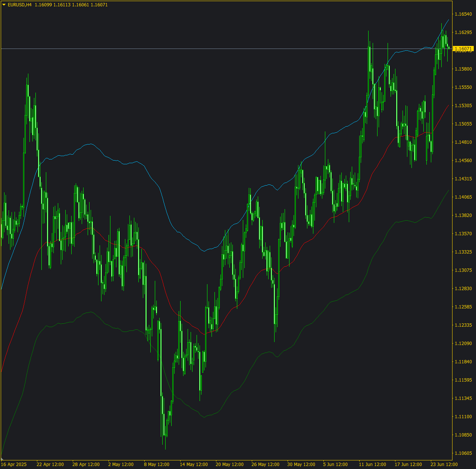
Task: Click the 1.14560 price axis label
Action: click(463, 161)
